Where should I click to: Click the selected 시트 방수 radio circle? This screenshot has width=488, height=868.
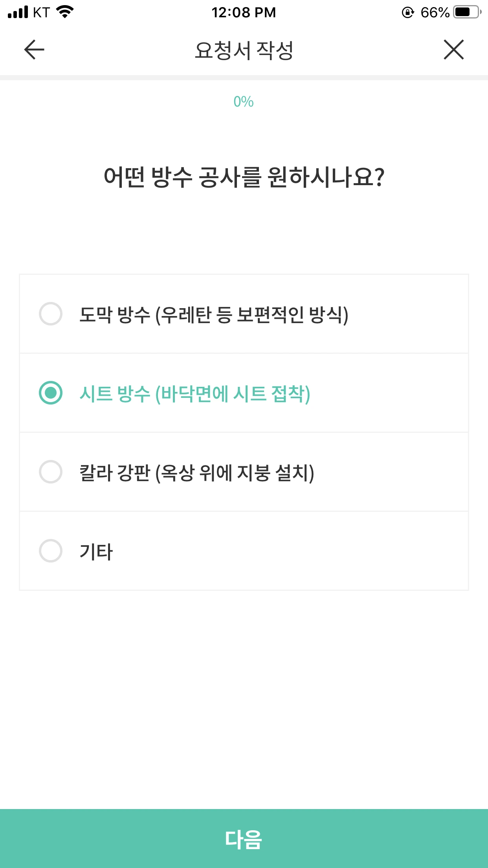51,393
